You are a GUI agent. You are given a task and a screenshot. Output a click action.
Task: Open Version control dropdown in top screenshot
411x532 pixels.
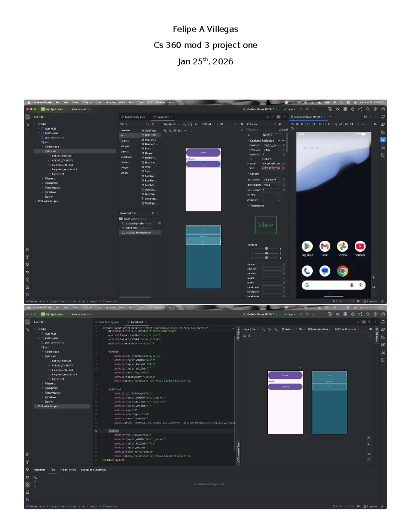coord(82,109)
